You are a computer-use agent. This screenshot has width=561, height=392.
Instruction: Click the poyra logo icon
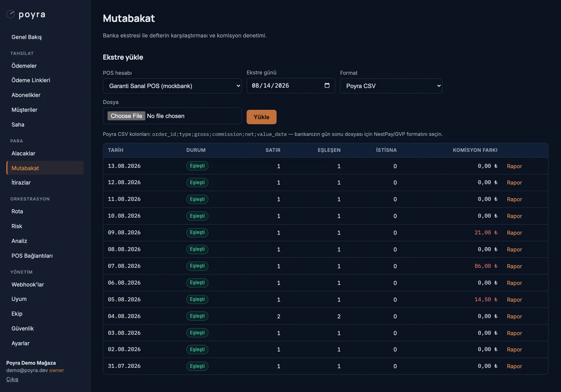tap(11, 14)
